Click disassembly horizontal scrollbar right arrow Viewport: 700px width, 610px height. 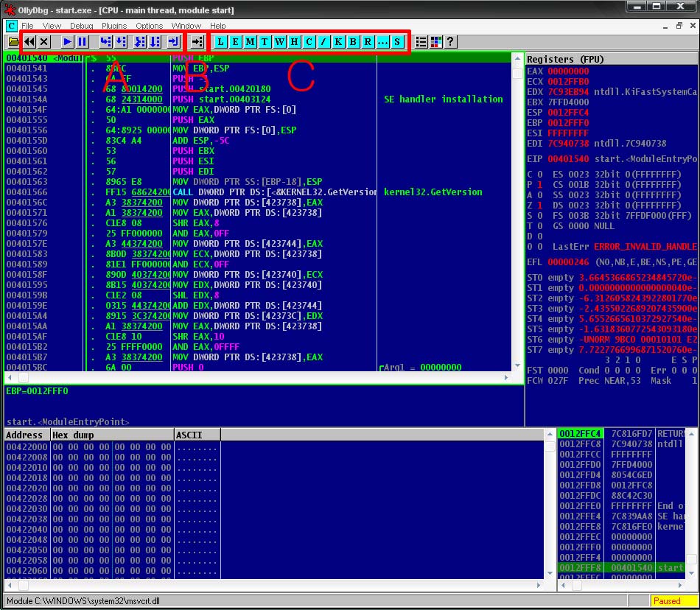tap(506, 377)
